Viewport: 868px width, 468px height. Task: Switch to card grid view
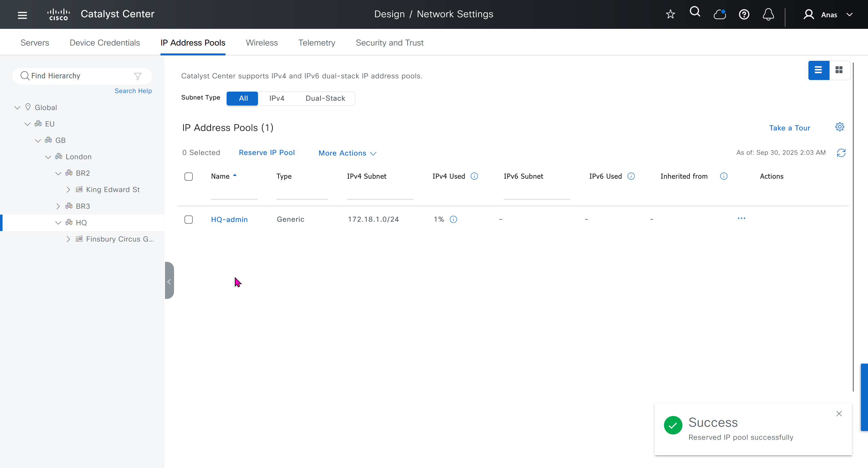click(839, 70)
